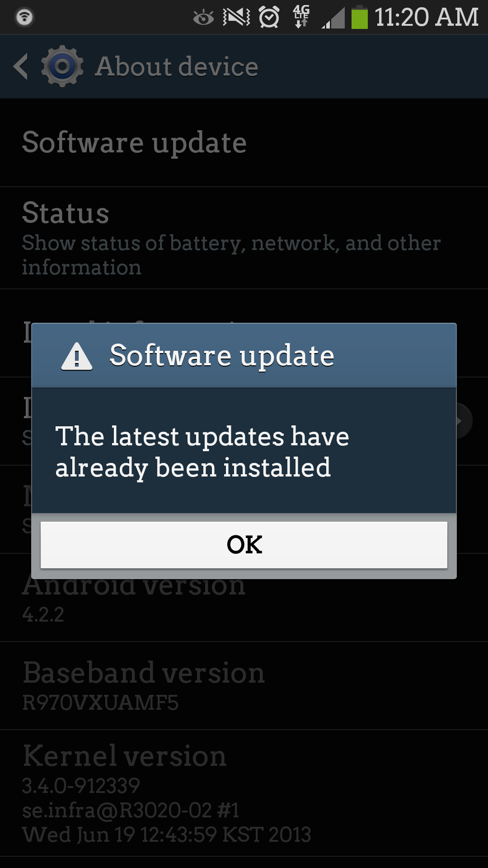Viewport: 488px width, 868px height.
Task: Open the Software update list item
Action: point(244,143)
